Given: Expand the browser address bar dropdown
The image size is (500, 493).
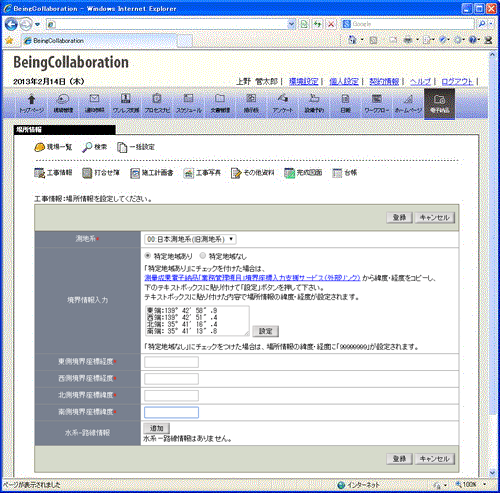Looking at the screenshot, I should (x=291, y=24).
